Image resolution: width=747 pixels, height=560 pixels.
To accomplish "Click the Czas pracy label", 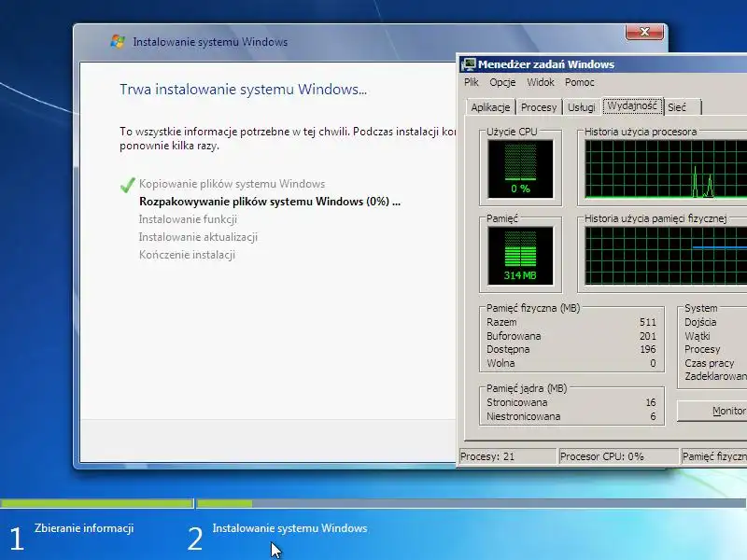I will pyautogui.click(x=709, y=363).
